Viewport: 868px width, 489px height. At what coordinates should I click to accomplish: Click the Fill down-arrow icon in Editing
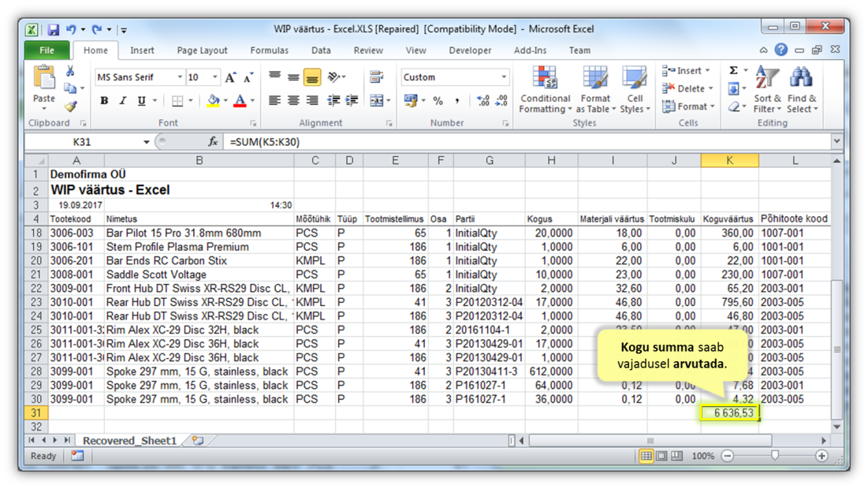pyautogui.click(x=733, y=88)
